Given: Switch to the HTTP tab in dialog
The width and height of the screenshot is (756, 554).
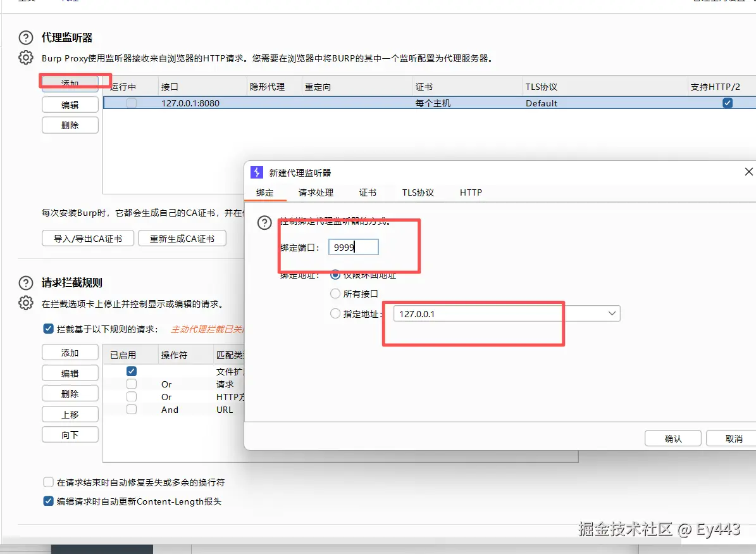Looking at the screenshot, I should [471, 192].
